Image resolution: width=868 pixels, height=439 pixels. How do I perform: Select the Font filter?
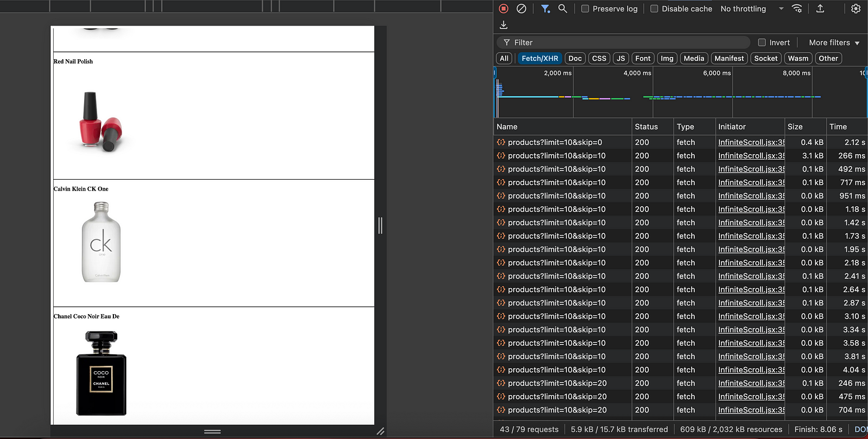(643, 58)
